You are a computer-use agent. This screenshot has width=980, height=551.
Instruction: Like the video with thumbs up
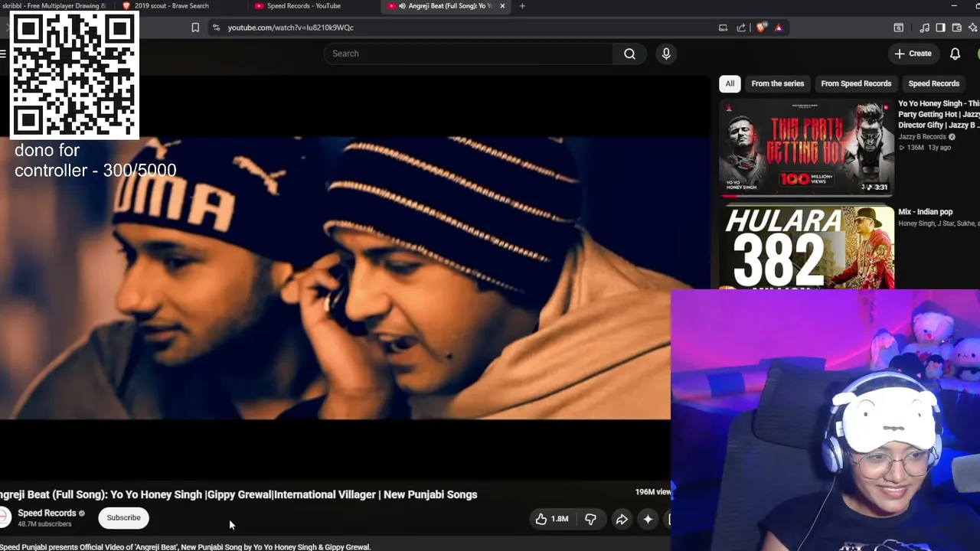tap(552, 519)
